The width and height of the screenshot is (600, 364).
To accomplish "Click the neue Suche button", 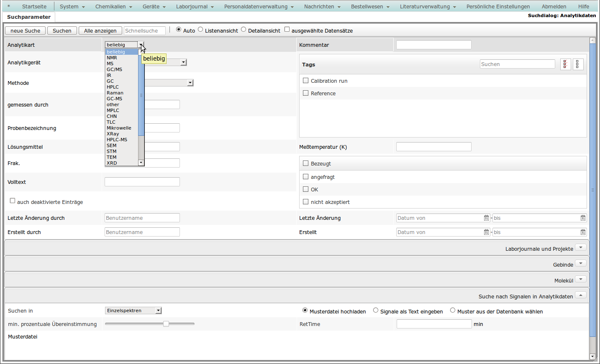I will 25,31.
